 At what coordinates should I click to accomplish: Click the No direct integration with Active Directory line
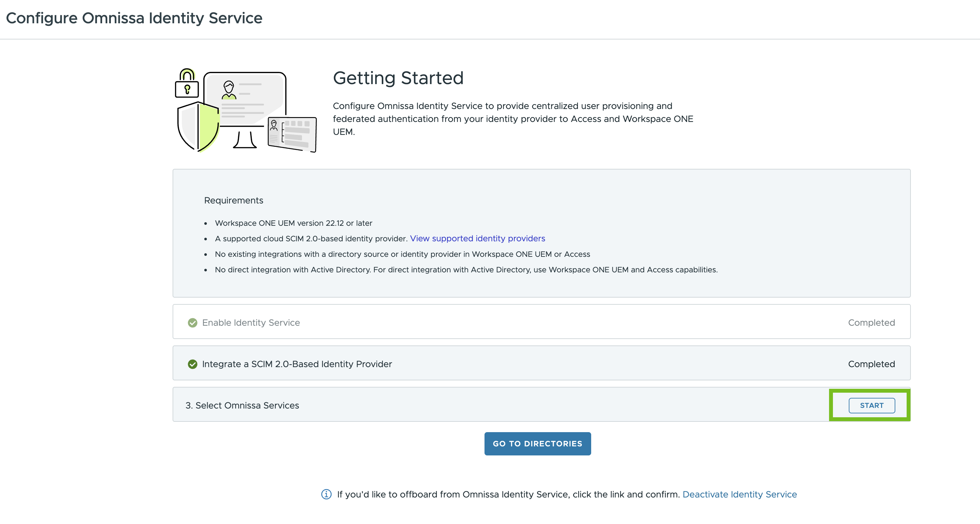(x=466, y=270)
